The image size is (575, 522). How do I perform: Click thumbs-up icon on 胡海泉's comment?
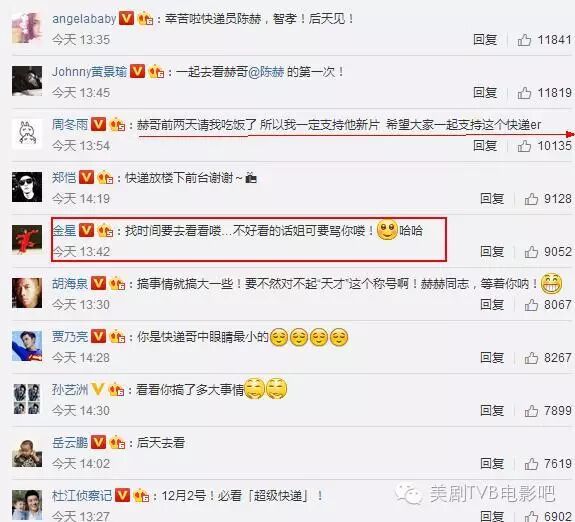(531, 305)
